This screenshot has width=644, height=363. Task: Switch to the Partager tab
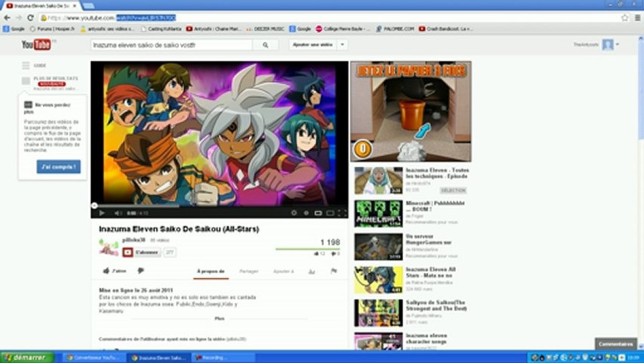click(x=249, y=271)
